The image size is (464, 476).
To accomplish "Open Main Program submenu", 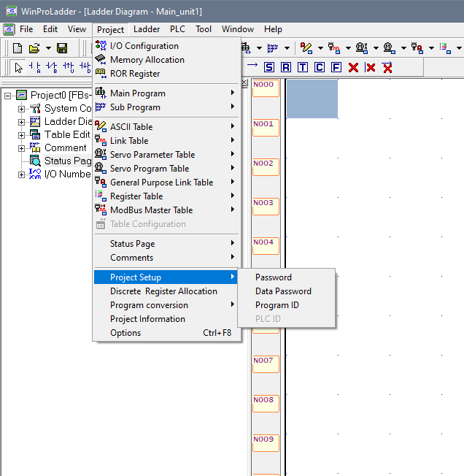I will (x=166, y=93).
